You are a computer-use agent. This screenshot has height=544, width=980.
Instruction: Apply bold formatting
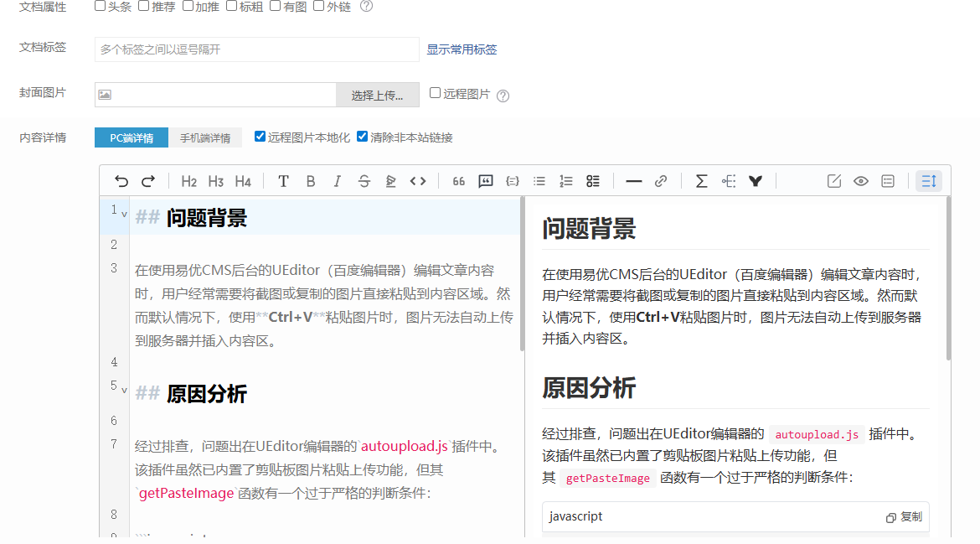[x=311, y=181]
